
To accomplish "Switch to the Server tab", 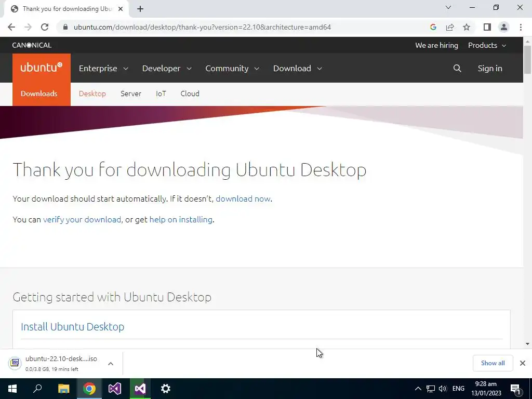I will 130,94.
